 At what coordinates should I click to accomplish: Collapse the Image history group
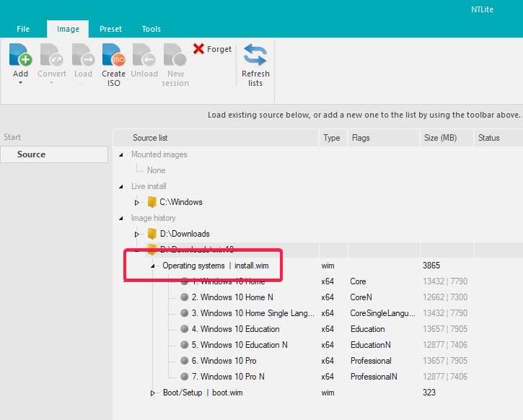tap(121, 218)
